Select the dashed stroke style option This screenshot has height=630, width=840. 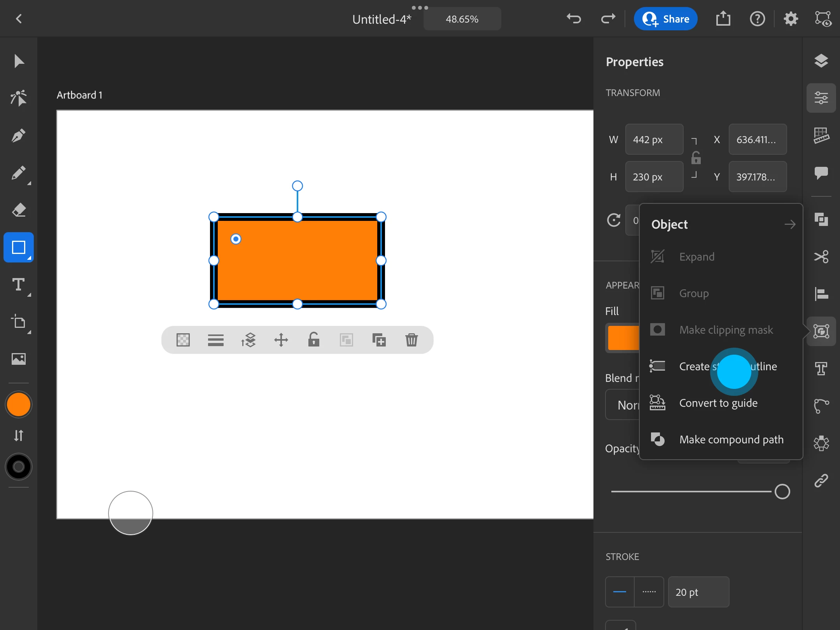point(649,592)
